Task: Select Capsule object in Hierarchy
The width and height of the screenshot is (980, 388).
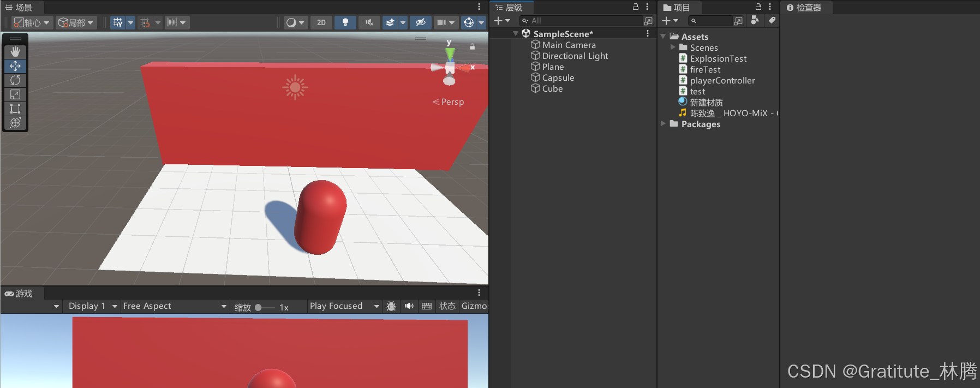Action: (x=558, y=77)
